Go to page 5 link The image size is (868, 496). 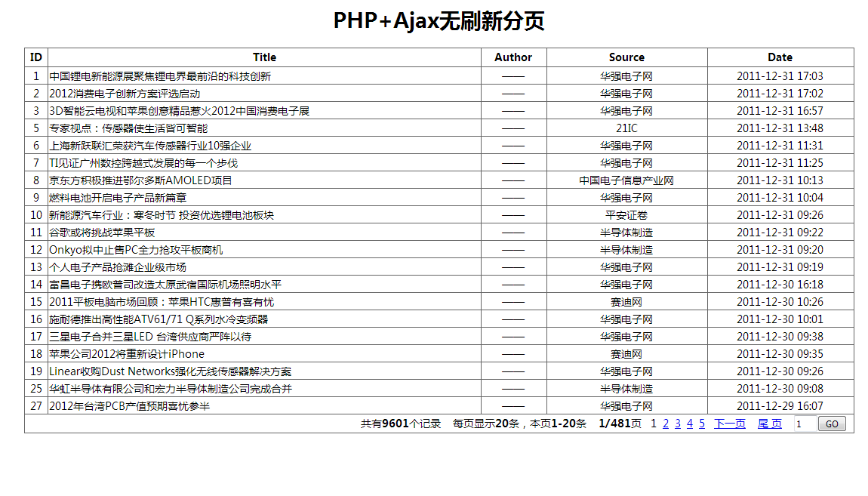point(702,424)
